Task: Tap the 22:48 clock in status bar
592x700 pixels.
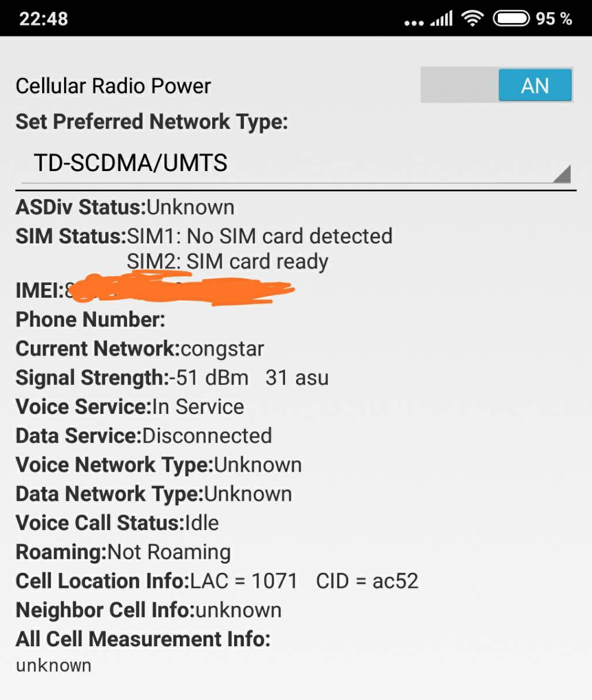Action: pyautogui.click(x=43, y=18)
